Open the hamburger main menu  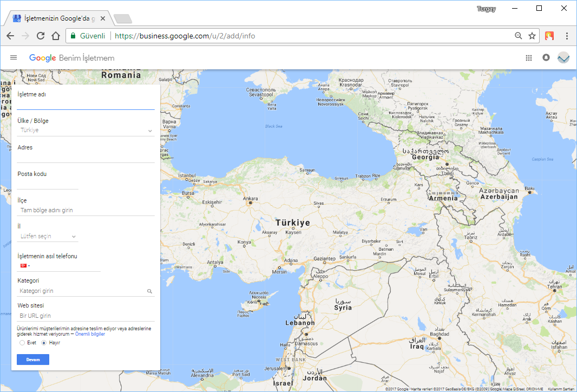coord(14,57)
